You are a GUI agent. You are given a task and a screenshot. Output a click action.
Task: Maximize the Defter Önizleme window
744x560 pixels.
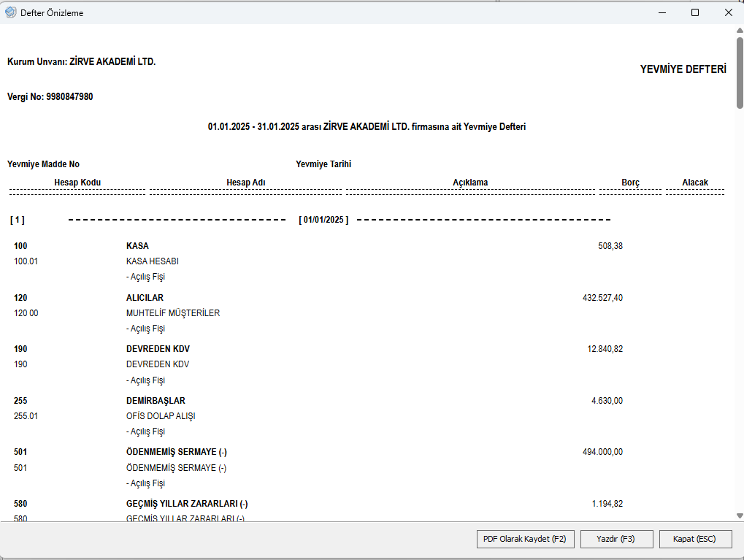695,13
